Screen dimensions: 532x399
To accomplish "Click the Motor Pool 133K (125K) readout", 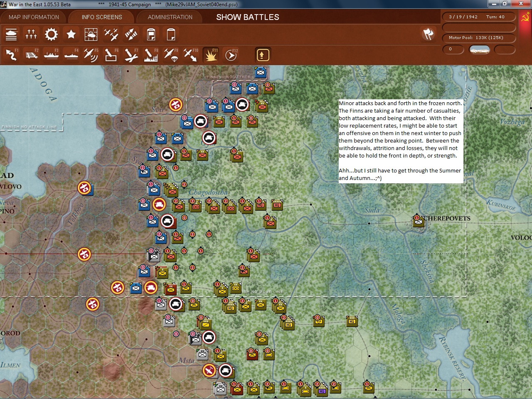I will coord(479,38).
